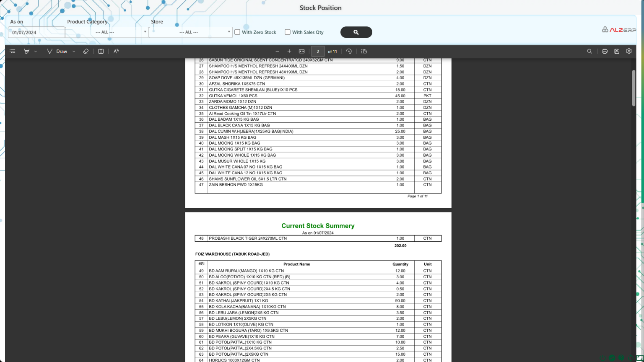The height and width of the screenshot is (362, 644).
Task: Expand the Product Category dropdown
Action: (145, 32)
